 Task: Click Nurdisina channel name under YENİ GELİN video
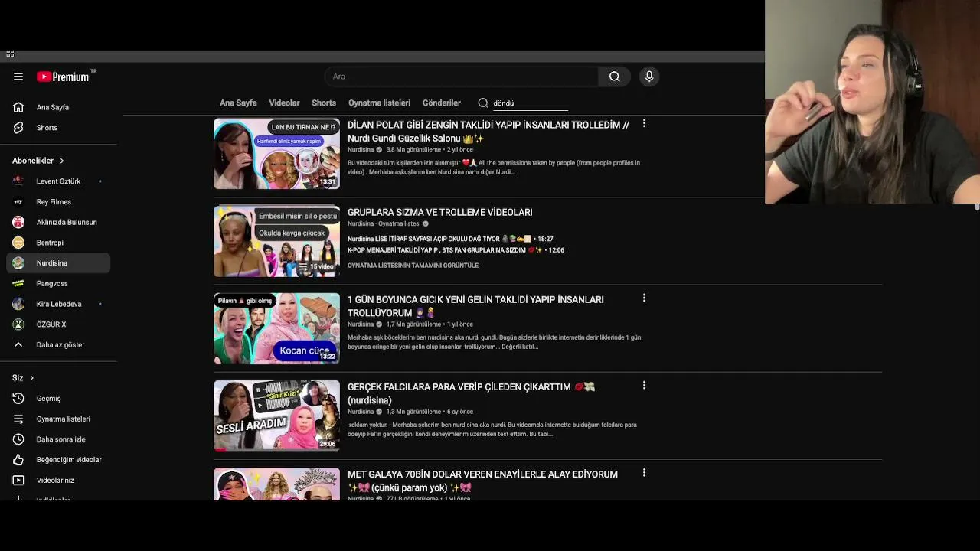361,324
